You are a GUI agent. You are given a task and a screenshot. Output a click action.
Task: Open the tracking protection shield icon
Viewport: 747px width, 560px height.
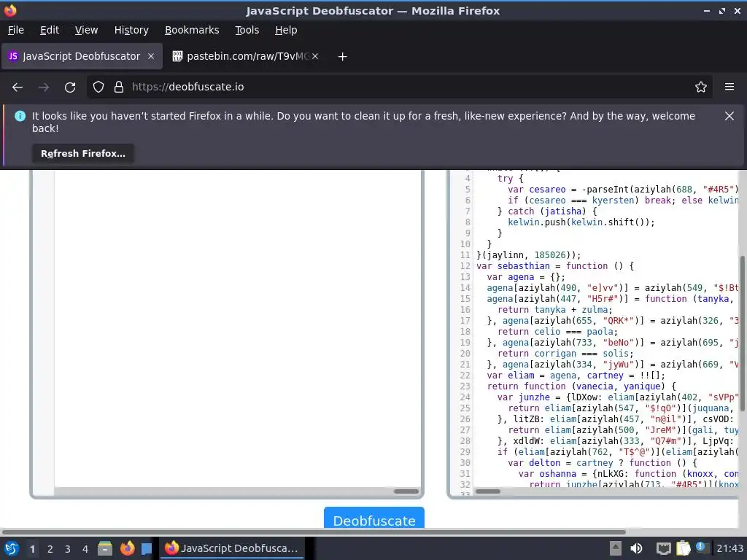[98, 87]
